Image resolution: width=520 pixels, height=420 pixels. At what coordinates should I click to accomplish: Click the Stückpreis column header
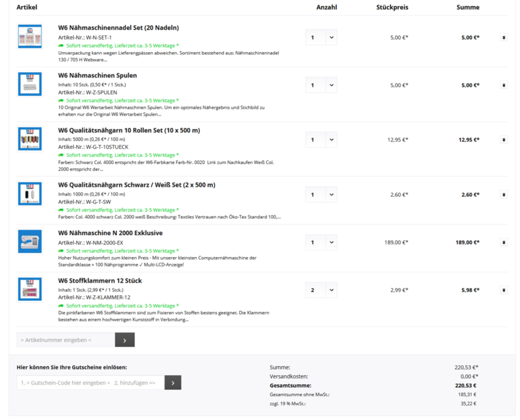click(392, 7)
